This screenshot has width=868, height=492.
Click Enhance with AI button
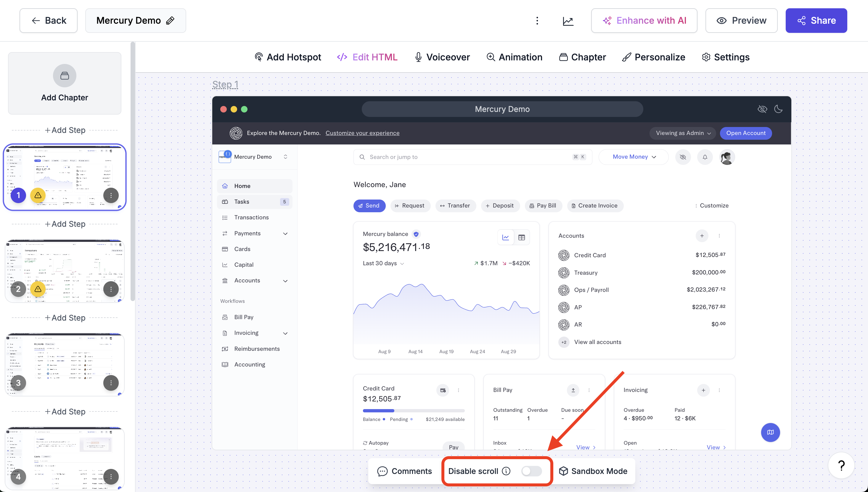tap(644, 21)
